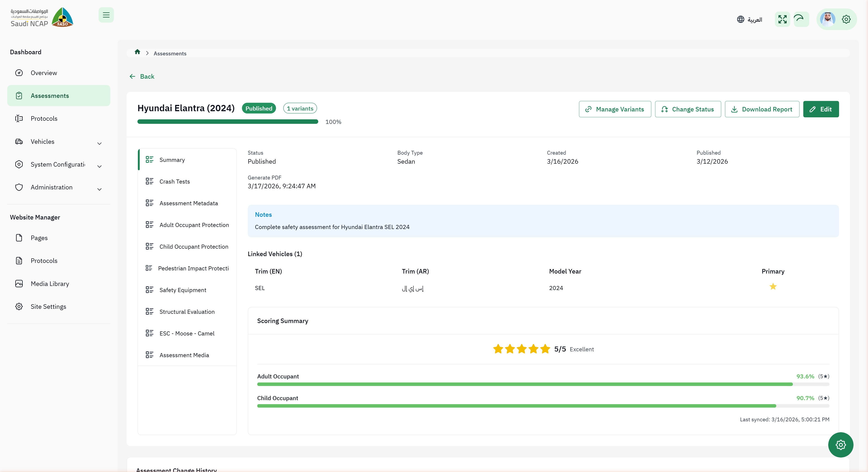The image size is (868, 472).
Task: Toggle the sidebar hamburger menu button
Action: (x=106, y=15)
